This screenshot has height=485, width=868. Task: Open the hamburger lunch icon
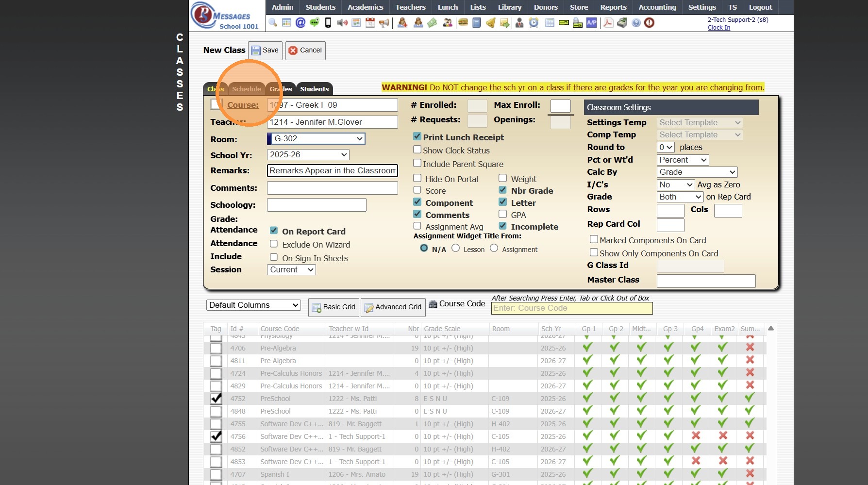pyautogui.click(x=463, y=23)
